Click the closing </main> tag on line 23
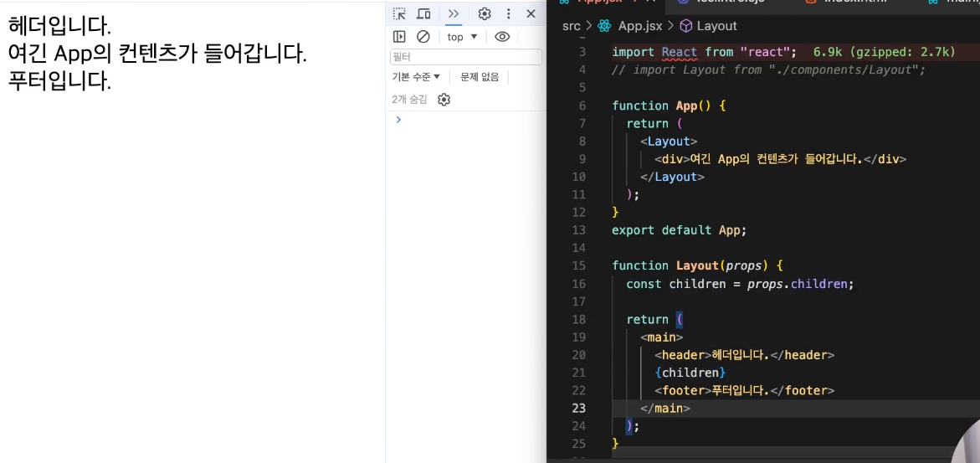 (665, 409)
